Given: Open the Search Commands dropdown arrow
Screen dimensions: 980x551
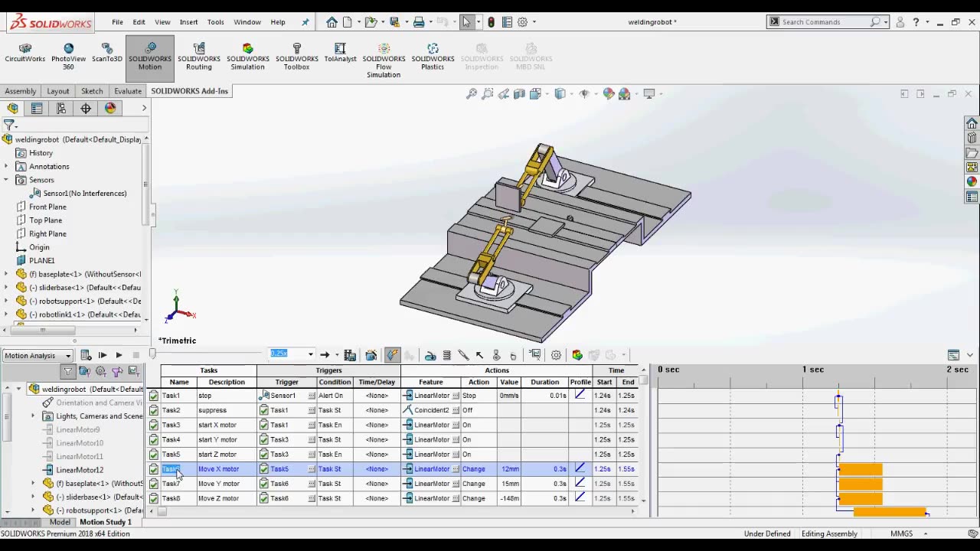Looking at the screenshot, I should click(885, 22).
